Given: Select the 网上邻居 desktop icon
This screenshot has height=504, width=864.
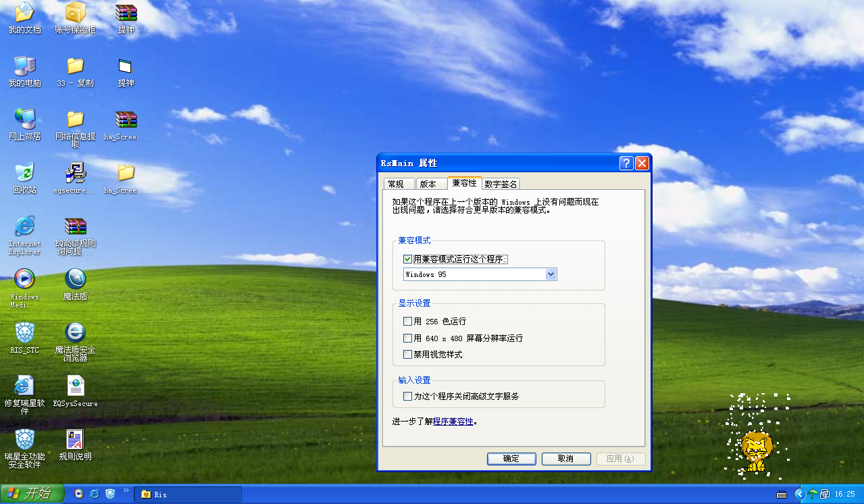Looking at the screenshot, I should [24, 125].
